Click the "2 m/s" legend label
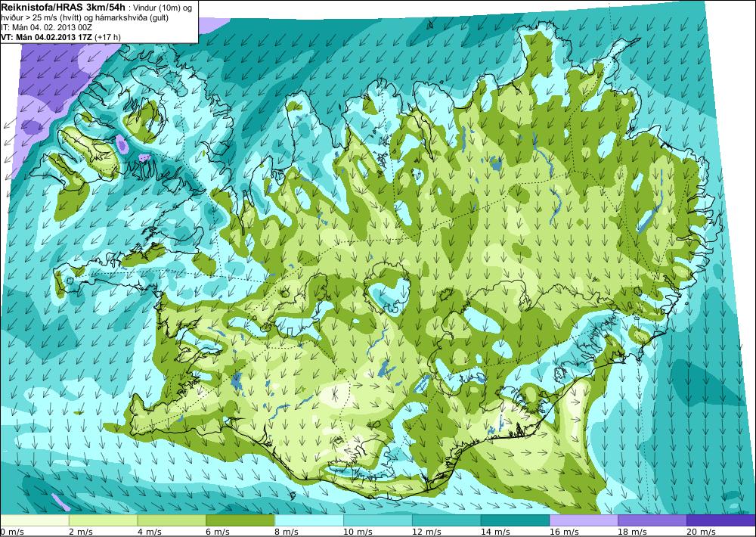The image size is (756, 537). [81, 532]
